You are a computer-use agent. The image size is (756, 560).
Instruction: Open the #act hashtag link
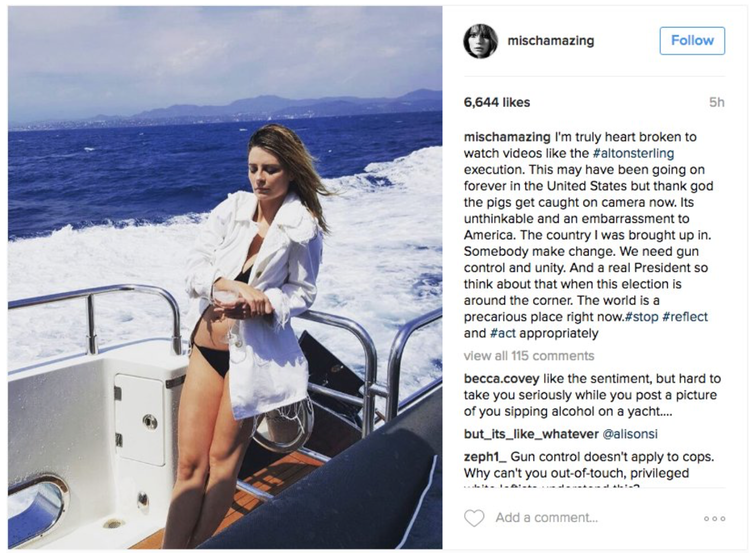coord(502,333)
